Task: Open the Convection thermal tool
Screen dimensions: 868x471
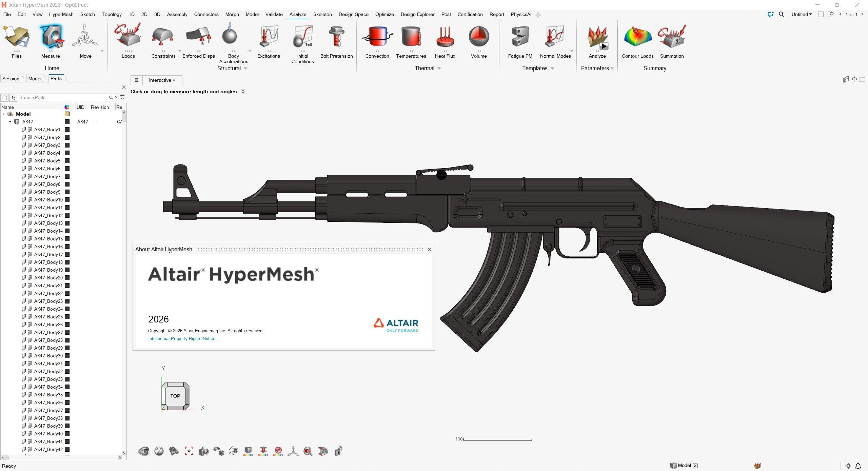Action: (x=377, y=41)
